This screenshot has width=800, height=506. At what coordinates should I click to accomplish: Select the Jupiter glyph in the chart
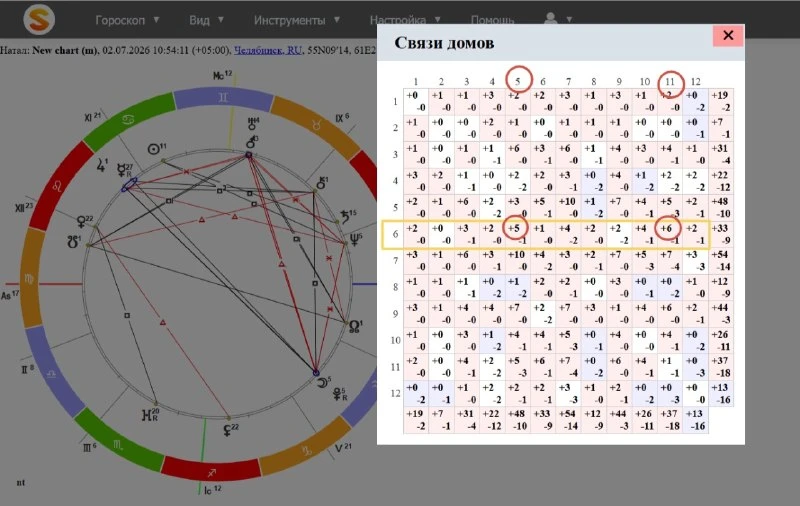tap(101, 165)
